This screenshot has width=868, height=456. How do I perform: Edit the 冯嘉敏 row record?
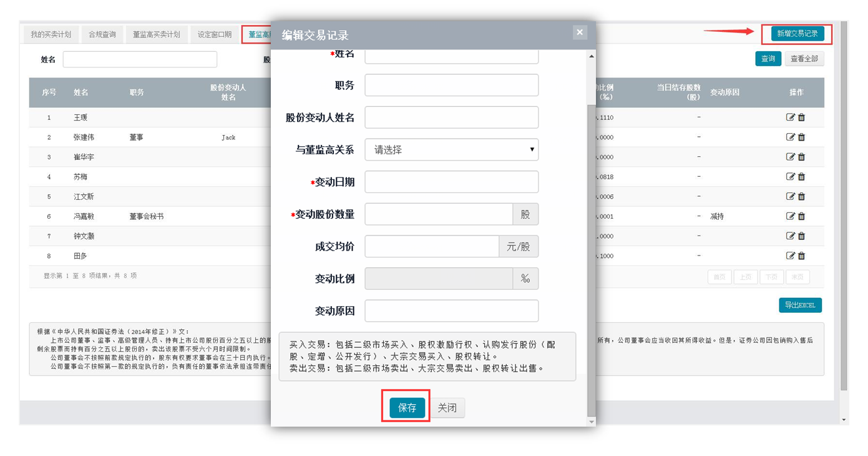click(x=791, y=216)
